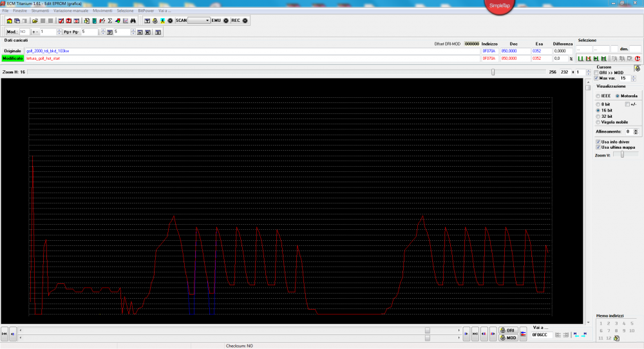Select the IEEE format radio button
This screenshot has height=349, width=644.
pos(598,96)
